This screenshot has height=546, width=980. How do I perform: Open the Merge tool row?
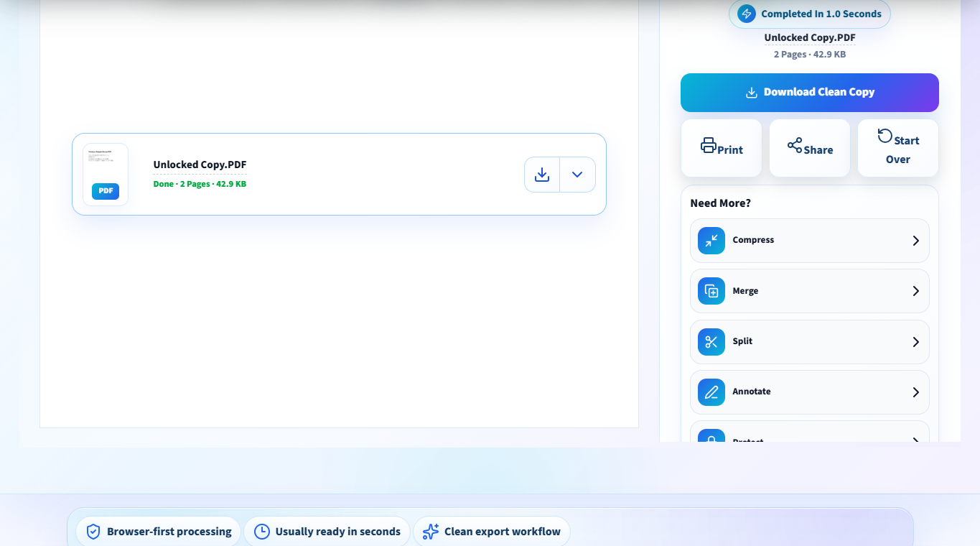pyautogui.click(x=809, y=291)
